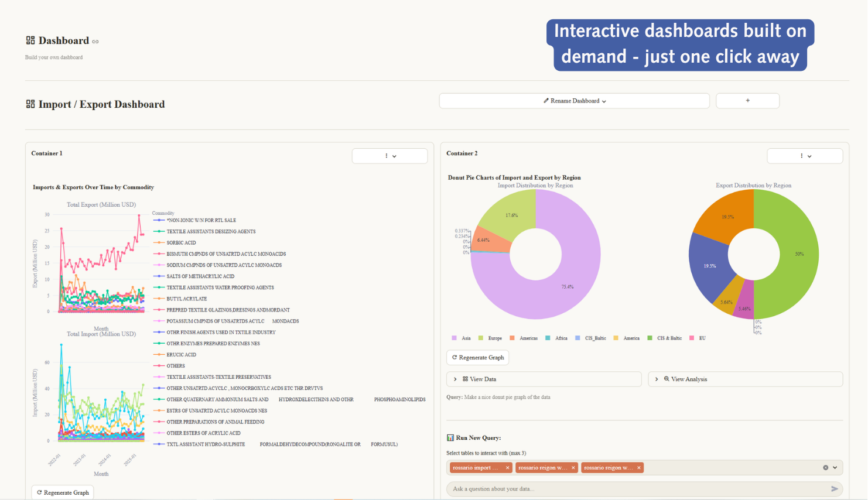Click the Ask a question input field
This screenshot has height=500, width=868.
tap(586, 488)
